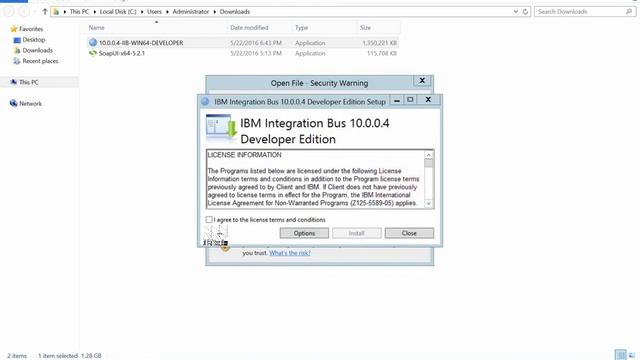Screen dimensions: 640x360
Task: Open Downloads in navigation pane
Action: (x=38, y=50)
